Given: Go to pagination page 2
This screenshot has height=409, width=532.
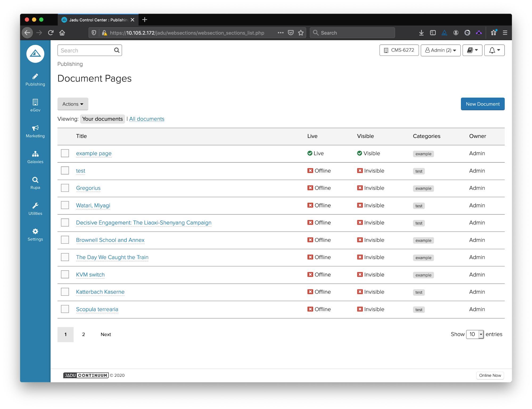Looking at the screenshot, I should pos(84,334).
